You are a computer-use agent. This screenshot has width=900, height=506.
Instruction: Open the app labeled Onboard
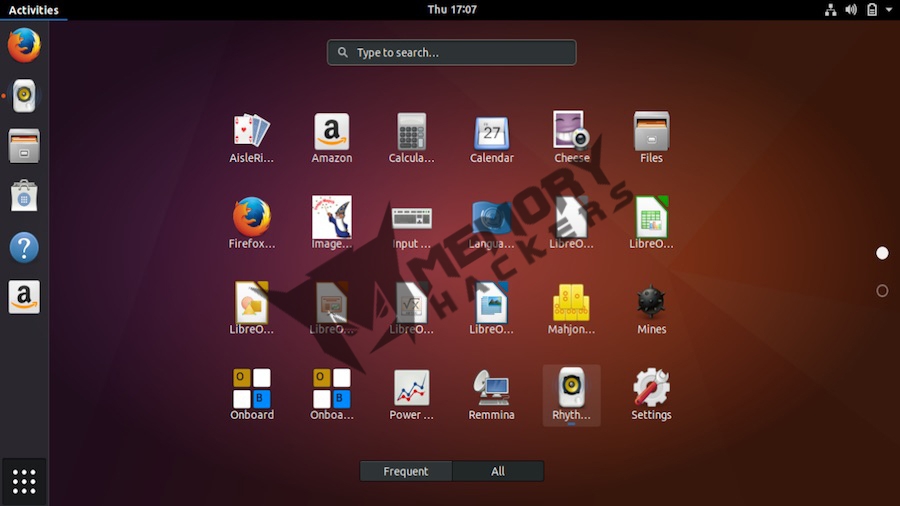pyautogui.click(x=251, y=394)
